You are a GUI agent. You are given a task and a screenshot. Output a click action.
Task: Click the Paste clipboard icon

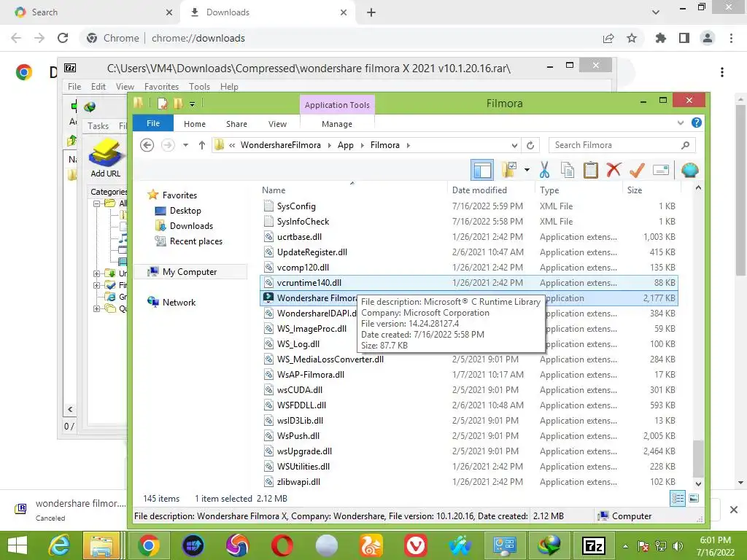[591, 170]
